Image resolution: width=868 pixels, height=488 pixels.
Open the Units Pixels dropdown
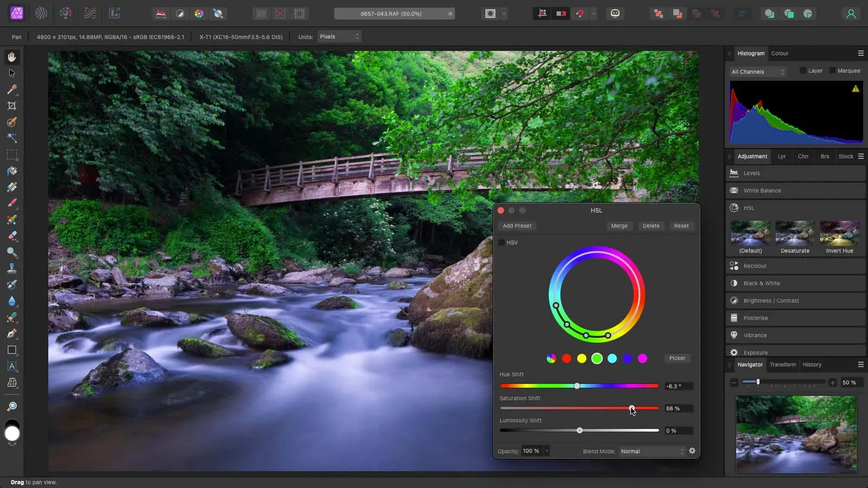339,37
